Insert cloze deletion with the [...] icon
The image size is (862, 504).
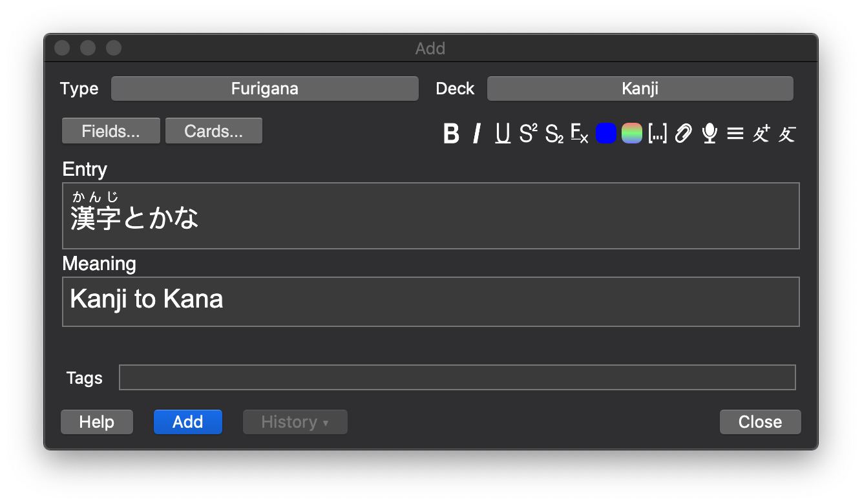click(657, 134)
